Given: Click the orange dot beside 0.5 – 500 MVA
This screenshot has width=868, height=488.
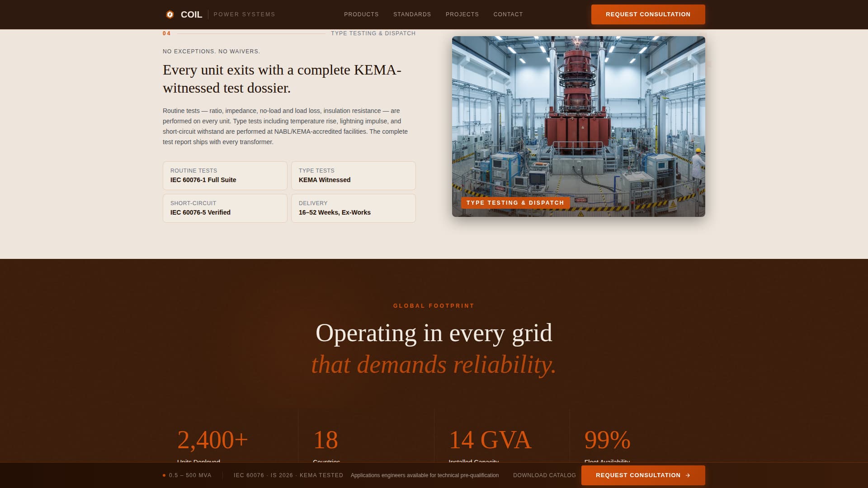Looking at the screenshot, I should [164, 475].
